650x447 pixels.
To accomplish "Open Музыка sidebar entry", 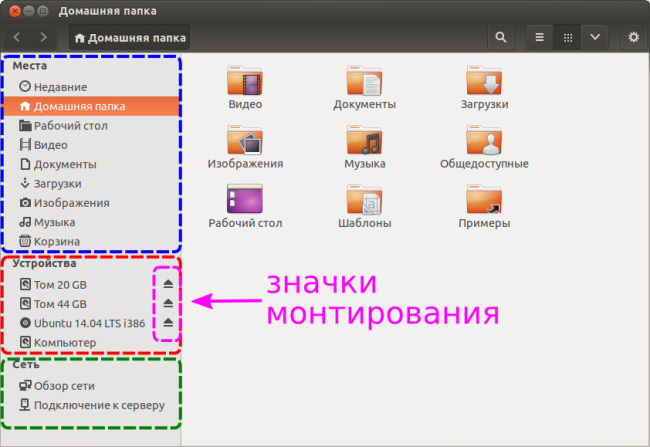I will [x=91, y=222].
